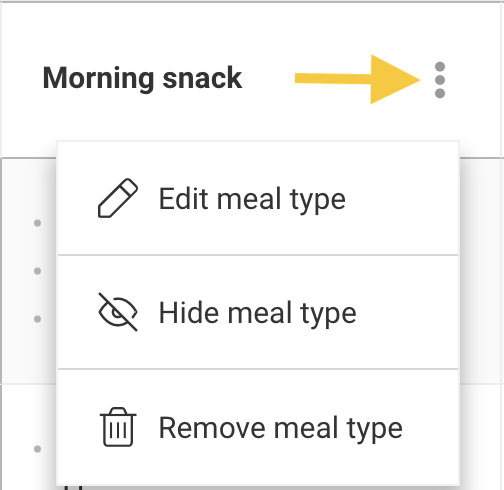Select Remove meal type menu entry

(258, 428)
